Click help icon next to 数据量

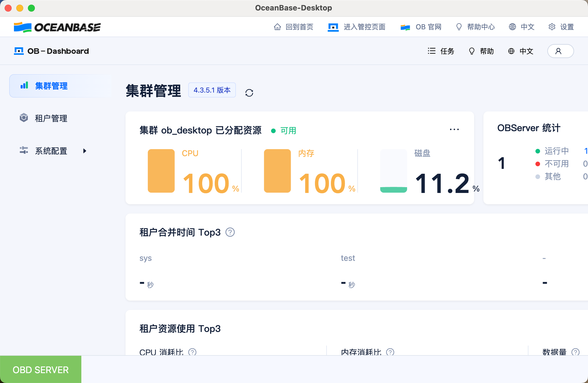point(575,352)
